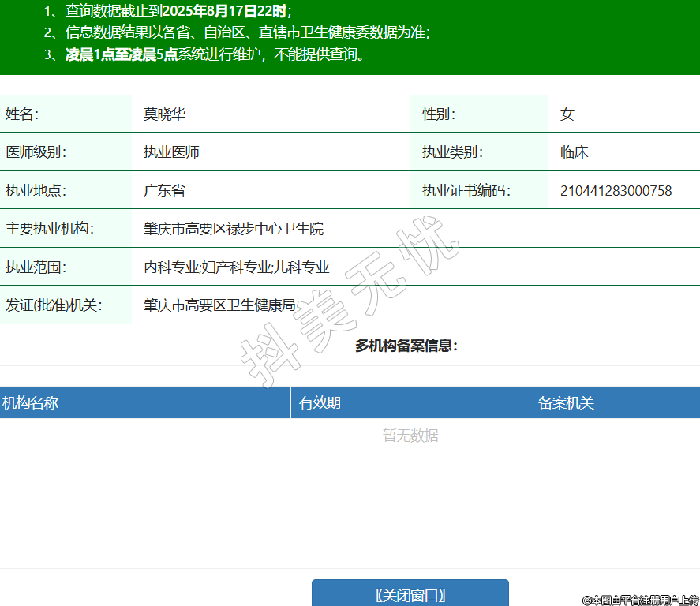Screen dimensions: 700x606
Task: Click the issuing authority 肇庆市高要区卫生健康局
Action: (219, 305)
